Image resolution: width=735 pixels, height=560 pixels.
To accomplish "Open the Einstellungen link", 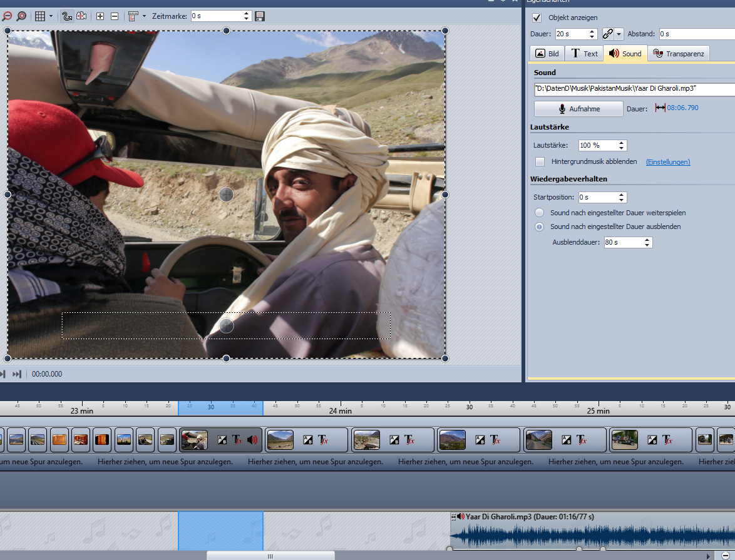I will [667, 162].
